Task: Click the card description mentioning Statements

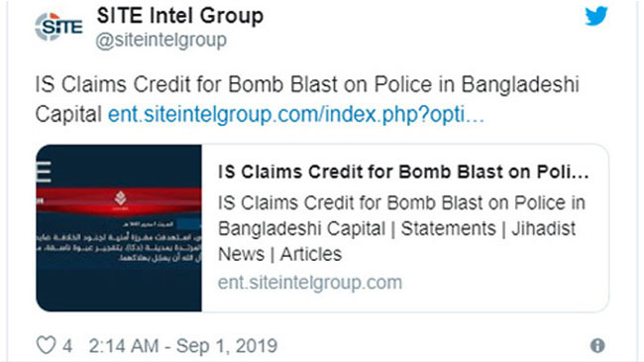Action: pyautogui.click(x=401, y=229)
